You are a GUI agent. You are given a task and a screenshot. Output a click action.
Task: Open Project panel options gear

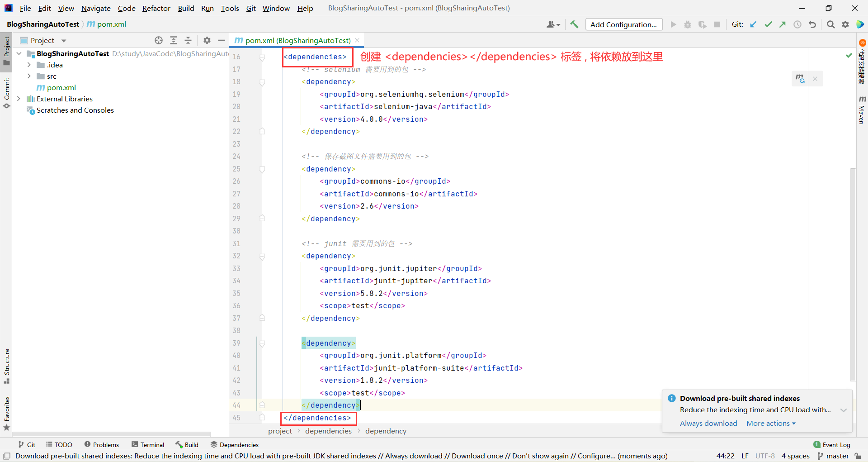pos(207,40)
